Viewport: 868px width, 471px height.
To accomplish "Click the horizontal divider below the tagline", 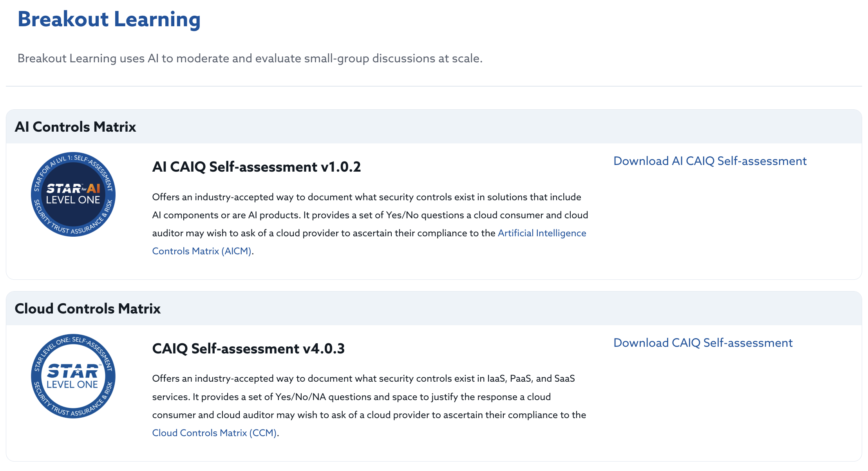I will 434,86.
